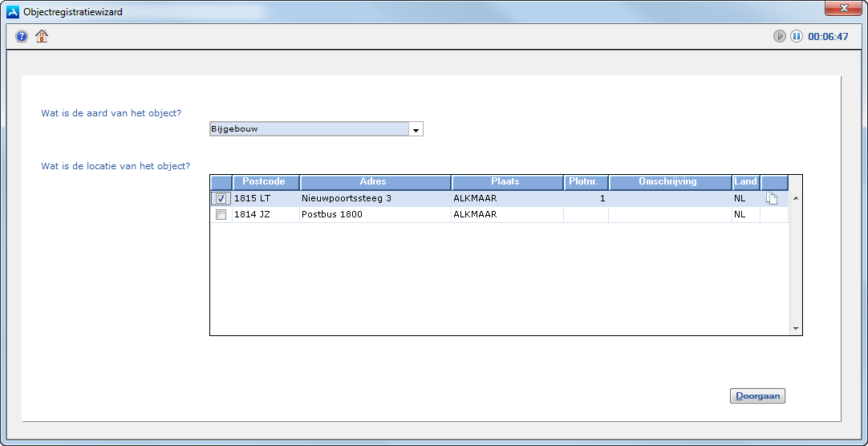The image size is (868, 446).
Task: Click the 00:06:47 elapsed timer
Action: [828, 37]
